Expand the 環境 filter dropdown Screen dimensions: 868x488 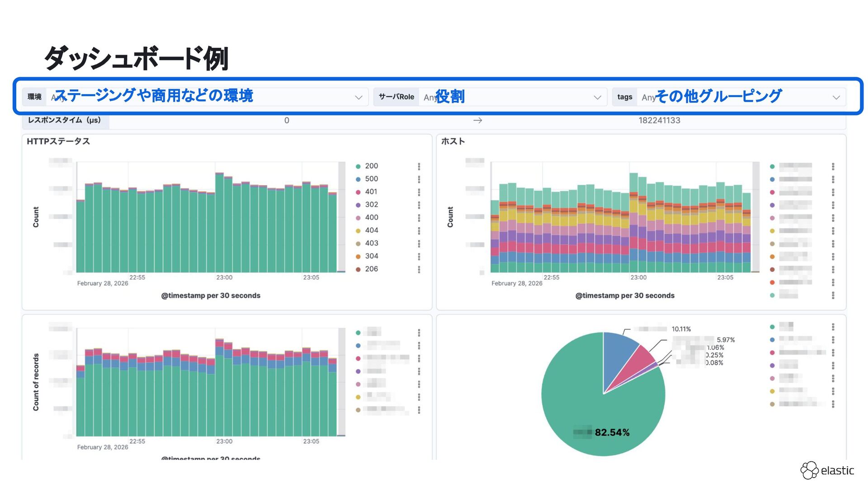[x=359, y=97]
